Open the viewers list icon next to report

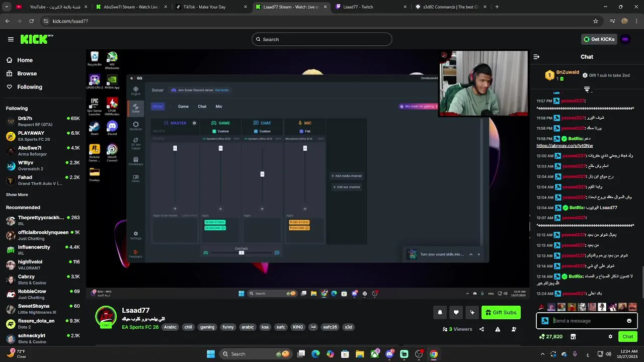(514, 329)
